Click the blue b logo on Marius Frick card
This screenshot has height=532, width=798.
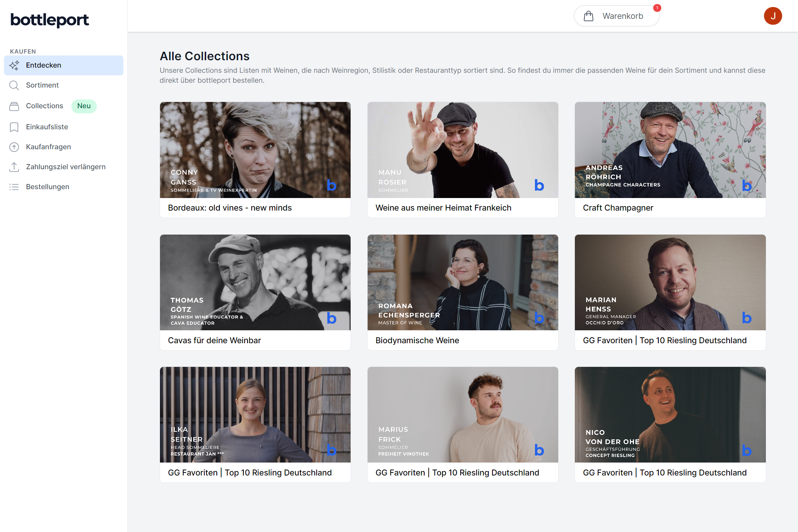pyautogui.click(x=539, y=450)
